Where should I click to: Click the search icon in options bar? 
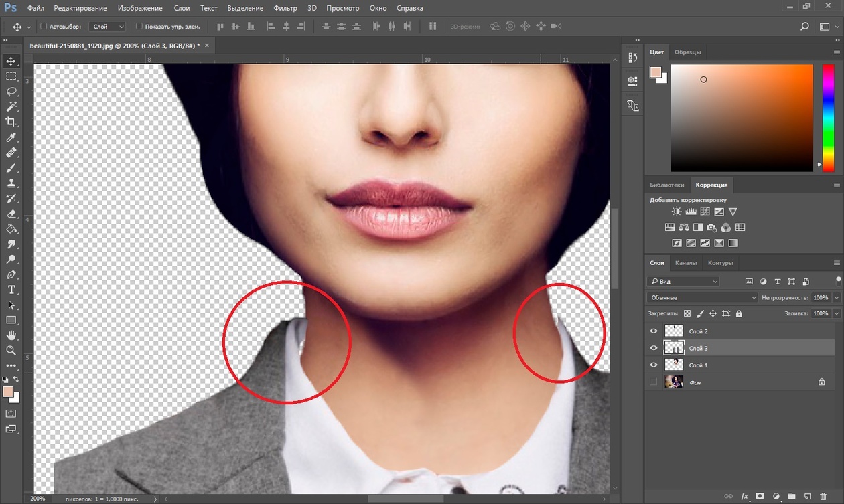805,27
